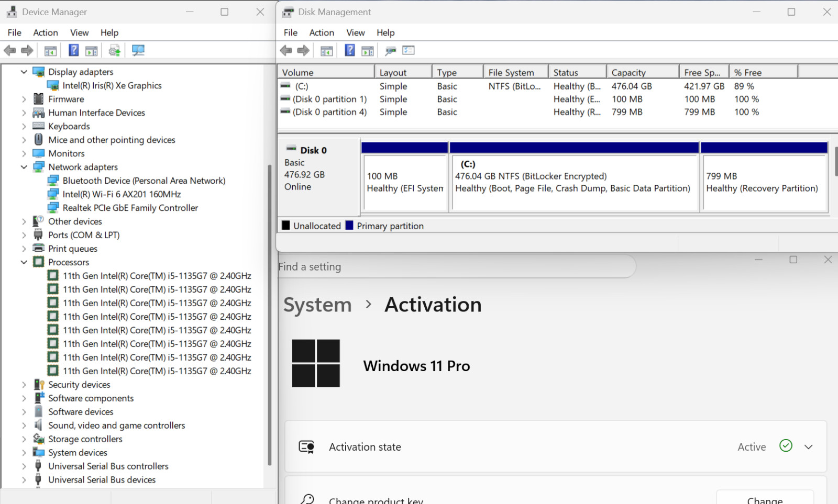This screenshot has height=504, width=838.
Task: Select the (Disk 0 partition 1) volume row
Action: pos(557,99)
